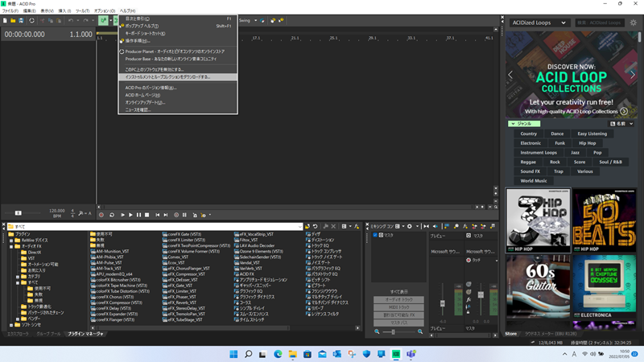Click the store search field

click(x=600, y=23)
